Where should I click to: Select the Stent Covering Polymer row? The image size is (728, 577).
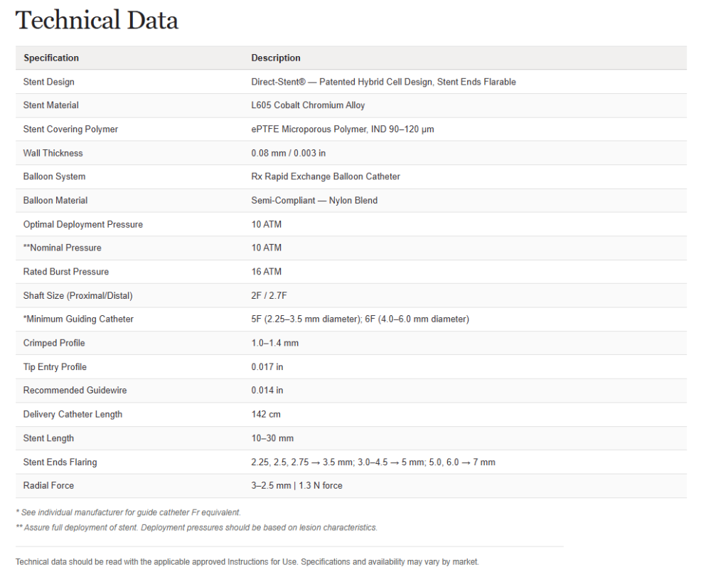pos(351,129)
